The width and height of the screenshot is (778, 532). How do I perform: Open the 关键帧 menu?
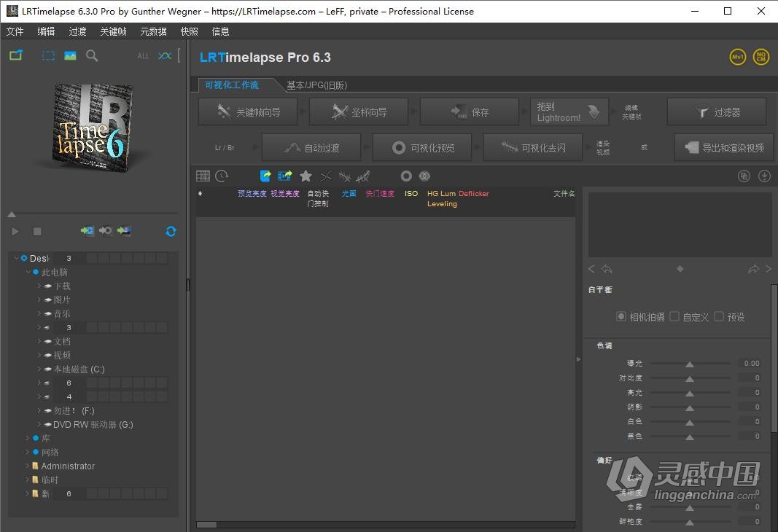(x=113, y=32)
